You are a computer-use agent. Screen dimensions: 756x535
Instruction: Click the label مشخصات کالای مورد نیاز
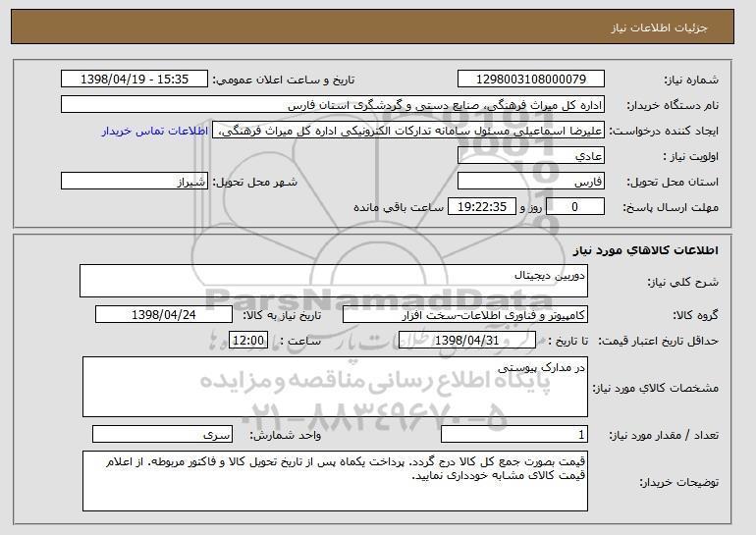655,388
